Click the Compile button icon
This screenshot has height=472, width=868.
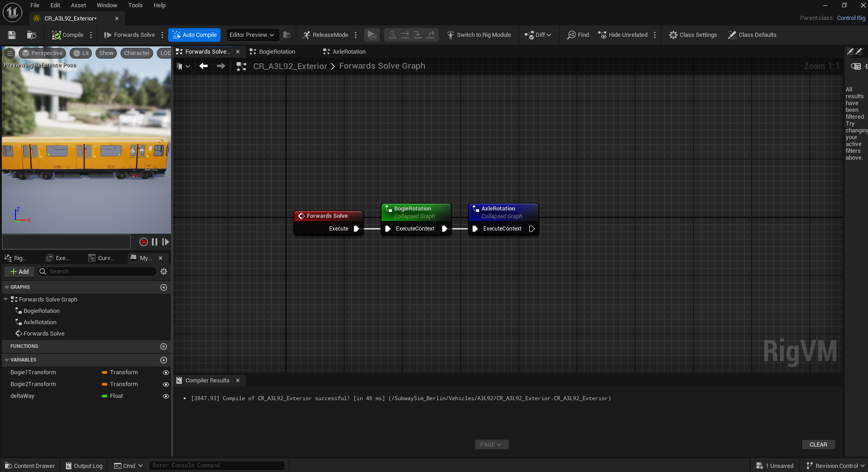[56, 35]
